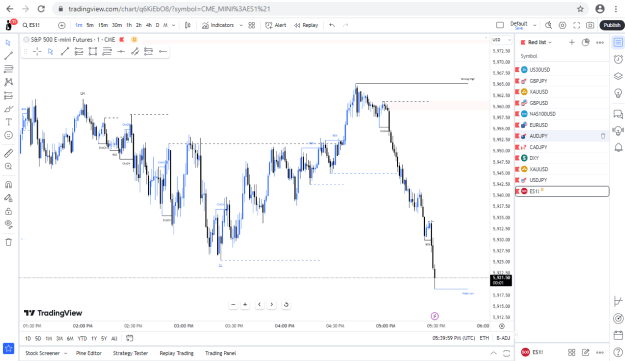Viewport: 625px width, 361px height.
Task: Open the Fibonacci retracement tools
Action: point(8,69)
